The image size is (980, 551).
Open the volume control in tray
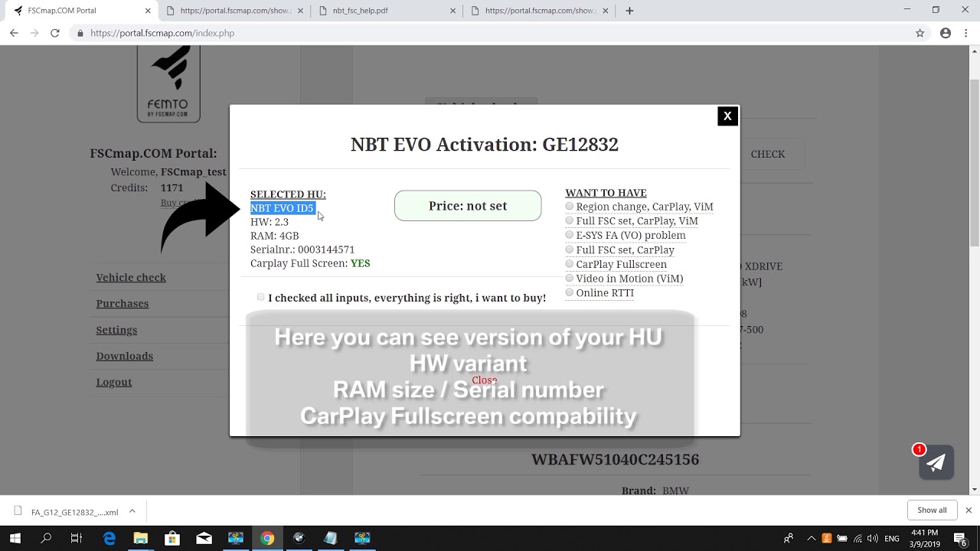point(873,538)
